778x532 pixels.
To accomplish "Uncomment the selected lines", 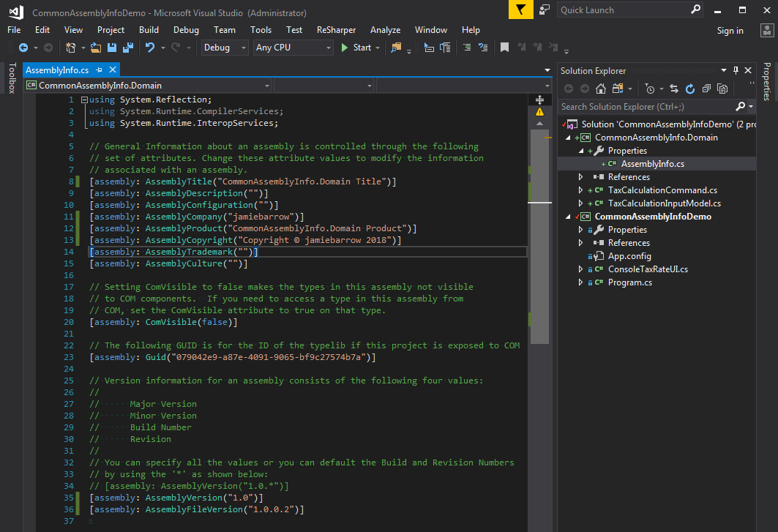I will pyautogui.click(x=483, y=48).
